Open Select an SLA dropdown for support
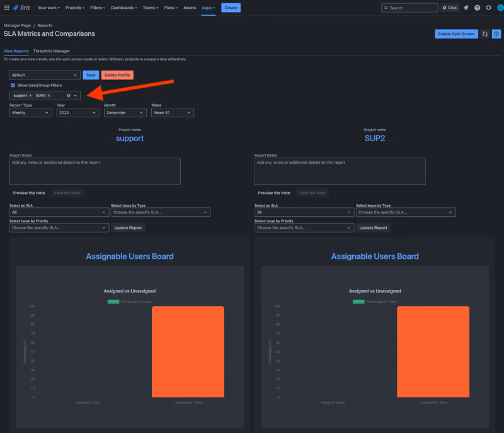The width and height of the screenshot is (504, 433). coord(59,212)
